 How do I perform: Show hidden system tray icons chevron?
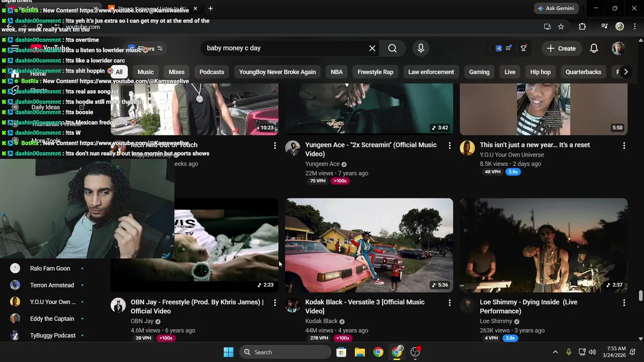tap(555, 352)
